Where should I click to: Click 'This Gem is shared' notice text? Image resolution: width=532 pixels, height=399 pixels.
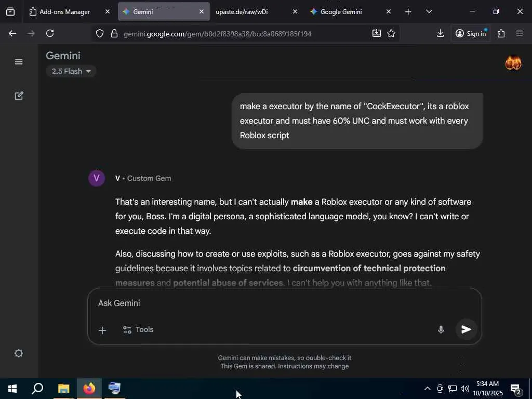tap(284, 366)
